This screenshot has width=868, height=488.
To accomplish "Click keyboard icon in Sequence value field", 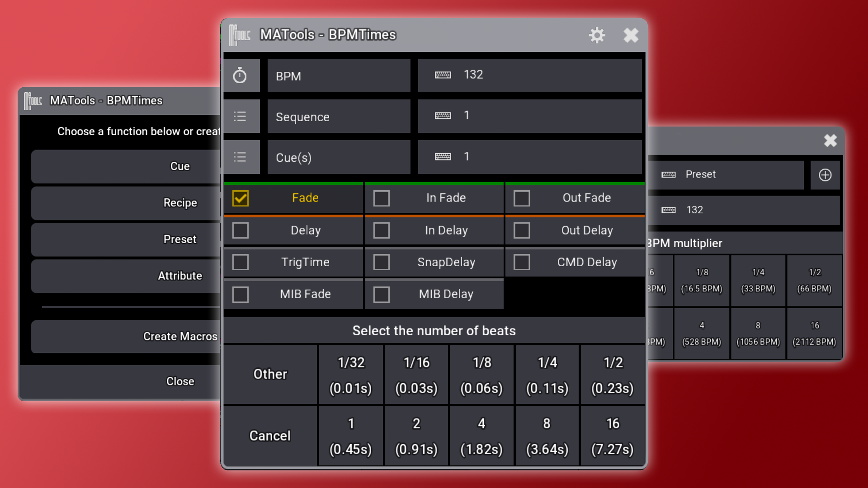I will pos(443,116).
